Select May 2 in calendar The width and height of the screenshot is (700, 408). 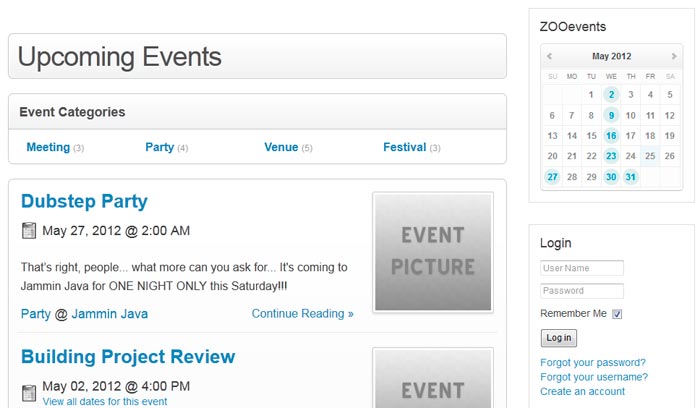(x=611, y=95)
